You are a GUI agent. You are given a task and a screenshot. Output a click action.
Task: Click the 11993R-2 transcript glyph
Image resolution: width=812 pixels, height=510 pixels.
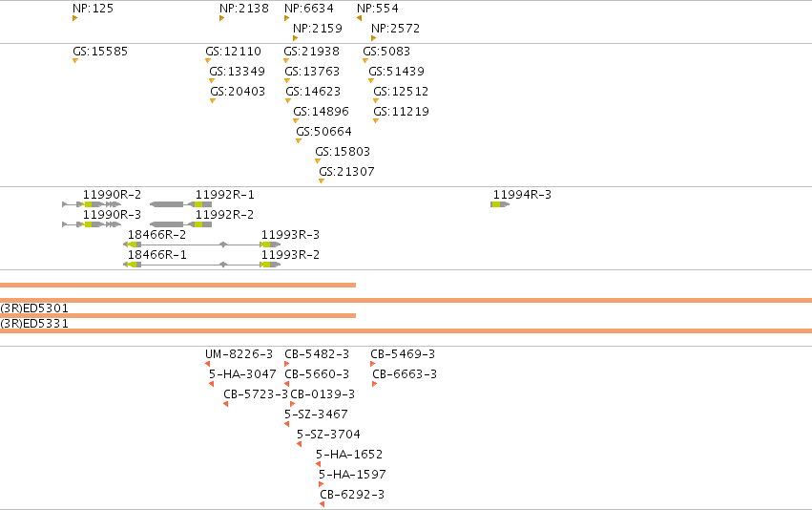tap(270, 265)
